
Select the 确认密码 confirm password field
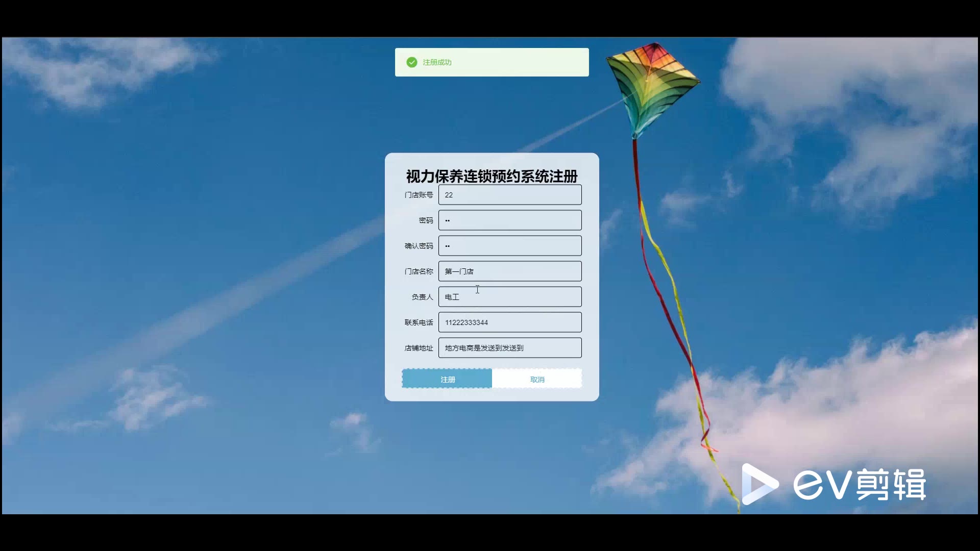(x=509, y=246)
